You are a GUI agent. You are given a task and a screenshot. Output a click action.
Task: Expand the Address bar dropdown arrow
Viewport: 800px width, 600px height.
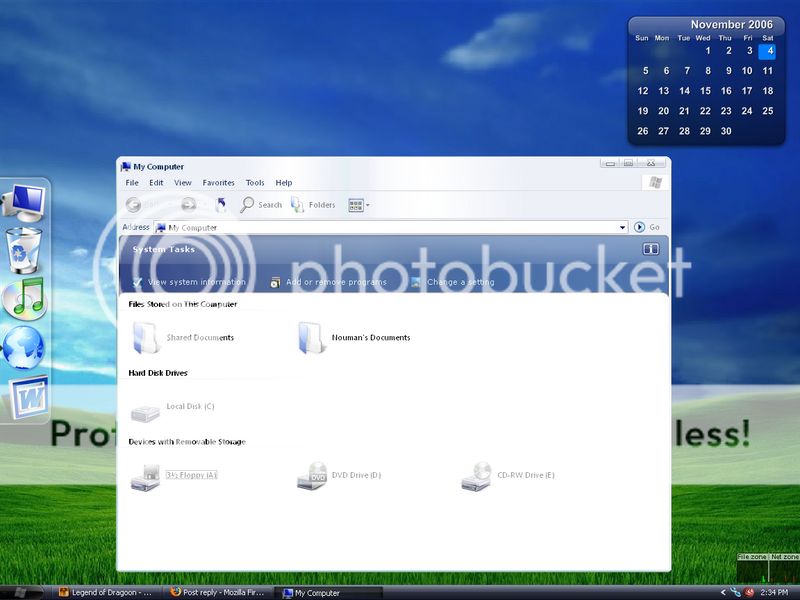point(623,228)
